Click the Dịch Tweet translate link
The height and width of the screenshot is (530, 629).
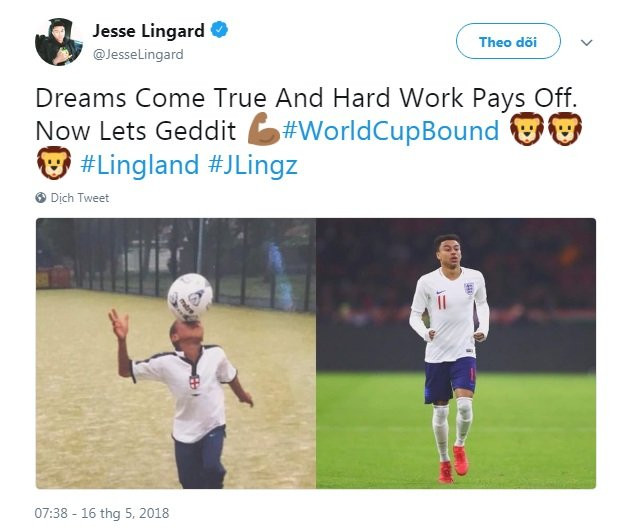[x=80, y=198]
